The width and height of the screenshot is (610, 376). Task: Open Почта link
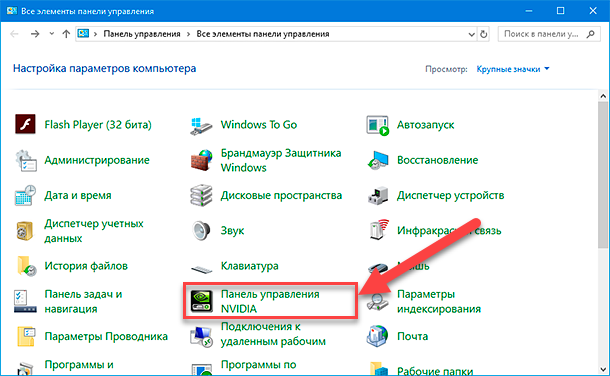412,336
